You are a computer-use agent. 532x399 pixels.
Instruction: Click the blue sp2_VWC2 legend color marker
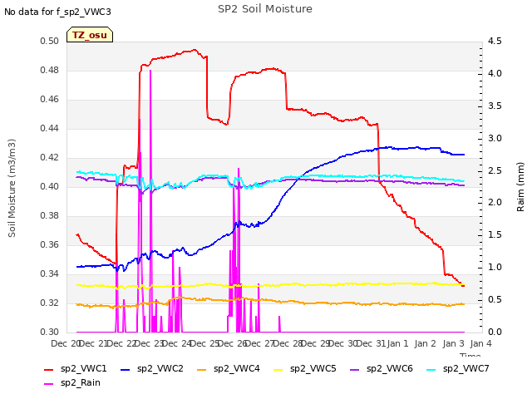click(126, 369)
